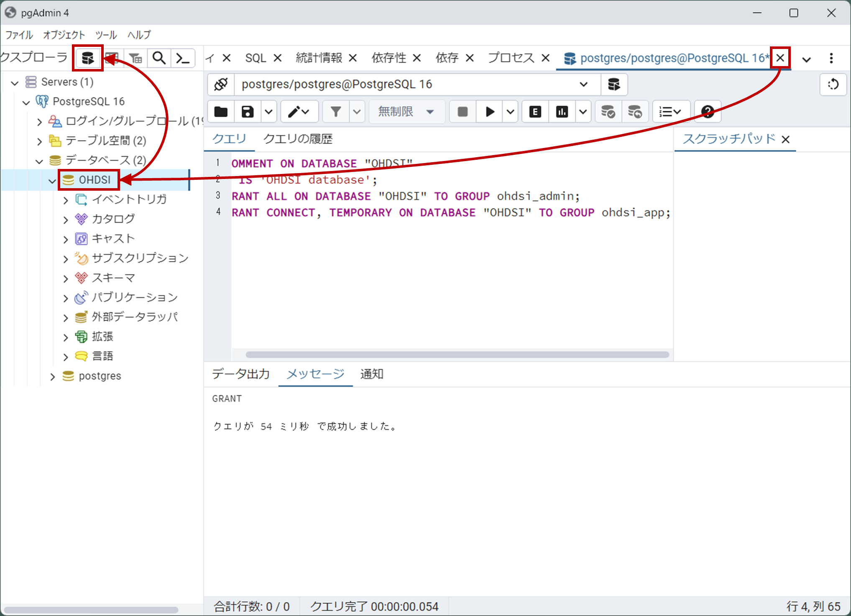Viewport: 851px width, 616px height.
Task: Select the メッセージ tab
Action: [315, 374]
